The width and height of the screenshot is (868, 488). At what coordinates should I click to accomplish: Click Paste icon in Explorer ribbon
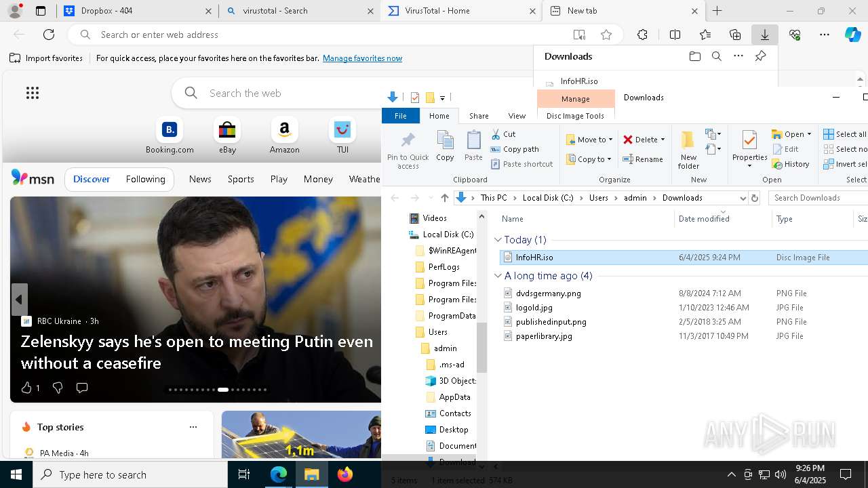coord(473,146)
